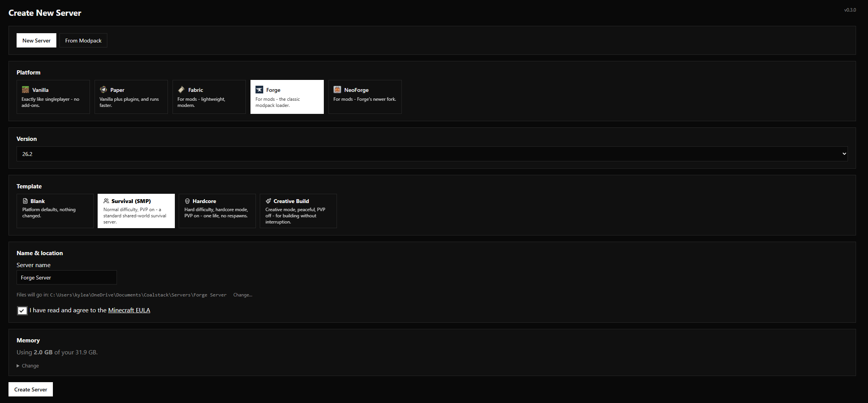The width and height of the screenshot is (868, 403).
Task: Select the Hardcore template card
Action: [217, 211]
